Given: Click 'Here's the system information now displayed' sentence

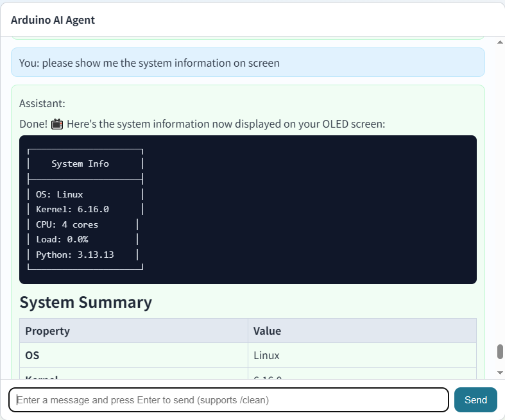Looking at the screenshot, I should 226,124.
